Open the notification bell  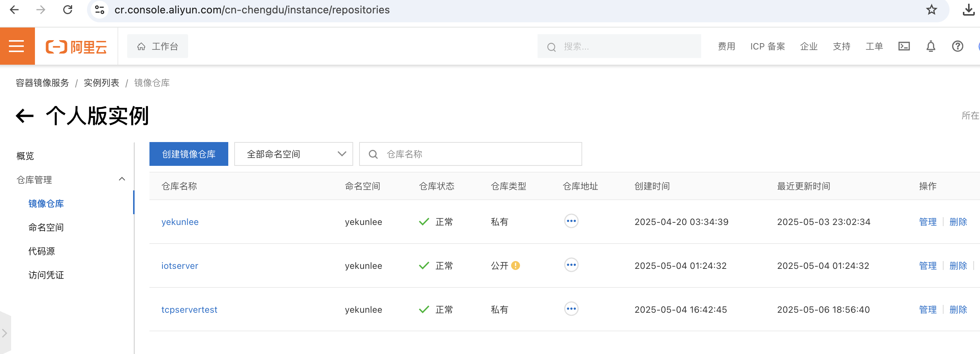click(x=931, y=46)
